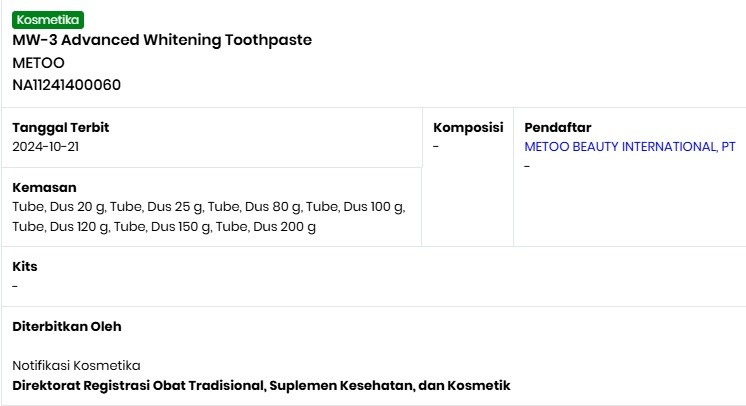Select the METOO brand name text
The height and width of the screenshot is (406, 746).
(38, 62)
